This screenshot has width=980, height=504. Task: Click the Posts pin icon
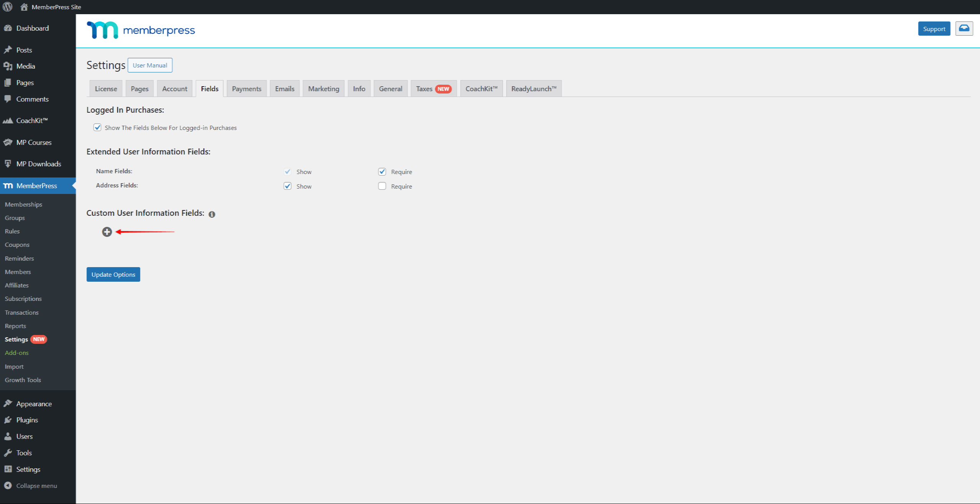[x=8, y=50]
